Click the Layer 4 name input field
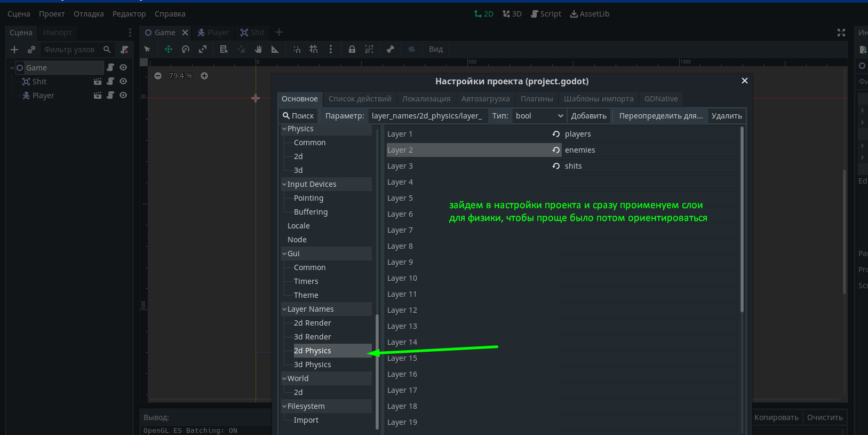Screen dimensions: 868x435 [x=649, y=182]
